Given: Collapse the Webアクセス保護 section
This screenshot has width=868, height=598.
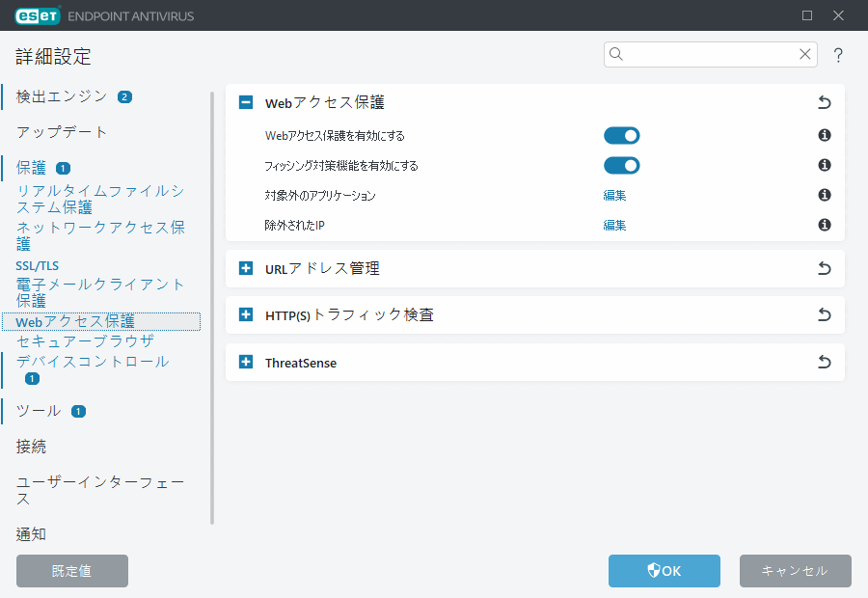Looking at the screenshot, I should 245,101.
